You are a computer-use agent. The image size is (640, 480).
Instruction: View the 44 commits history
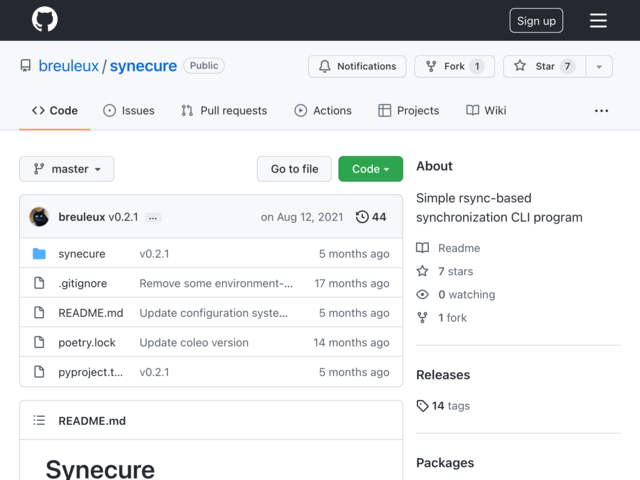371,217
